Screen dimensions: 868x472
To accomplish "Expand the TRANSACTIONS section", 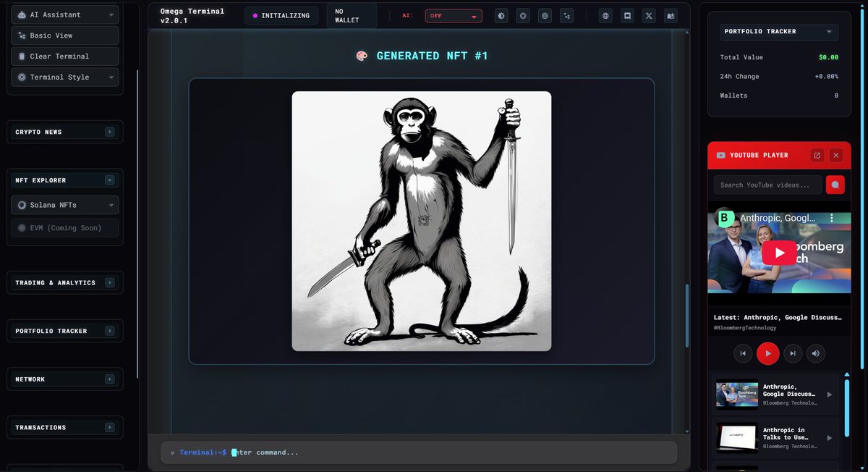I will click(x=65, y=427).
